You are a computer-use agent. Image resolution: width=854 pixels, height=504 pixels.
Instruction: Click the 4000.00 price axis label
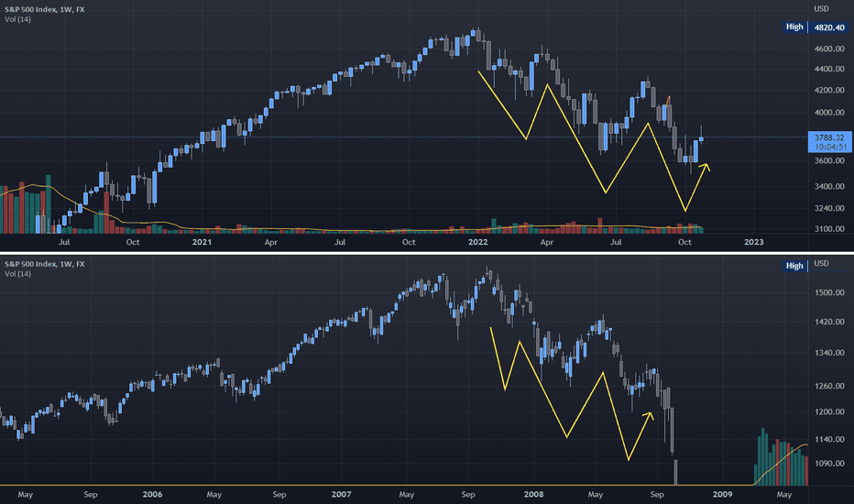(x=829, y=113)
